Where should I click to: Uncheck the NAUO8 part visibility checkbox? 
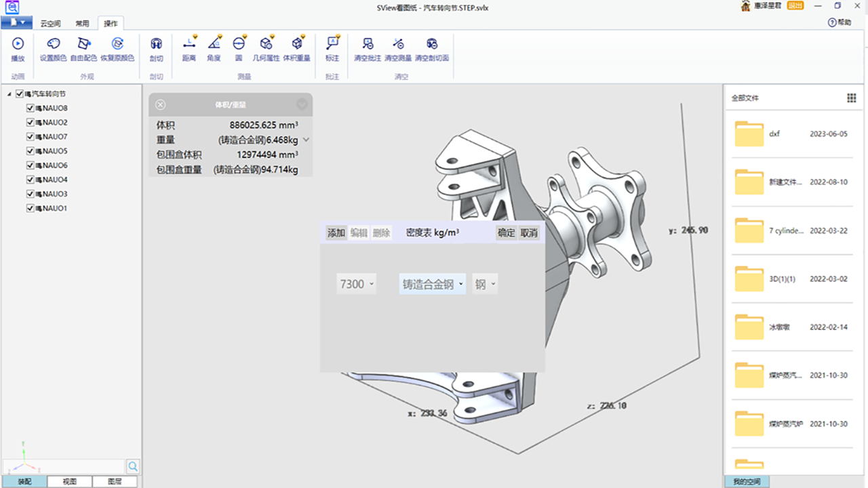[28, 108]
